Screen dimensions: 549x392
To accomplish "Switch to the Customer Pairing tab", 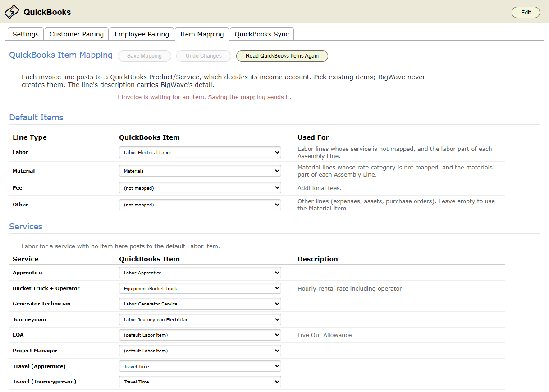I will pos(77,34).
